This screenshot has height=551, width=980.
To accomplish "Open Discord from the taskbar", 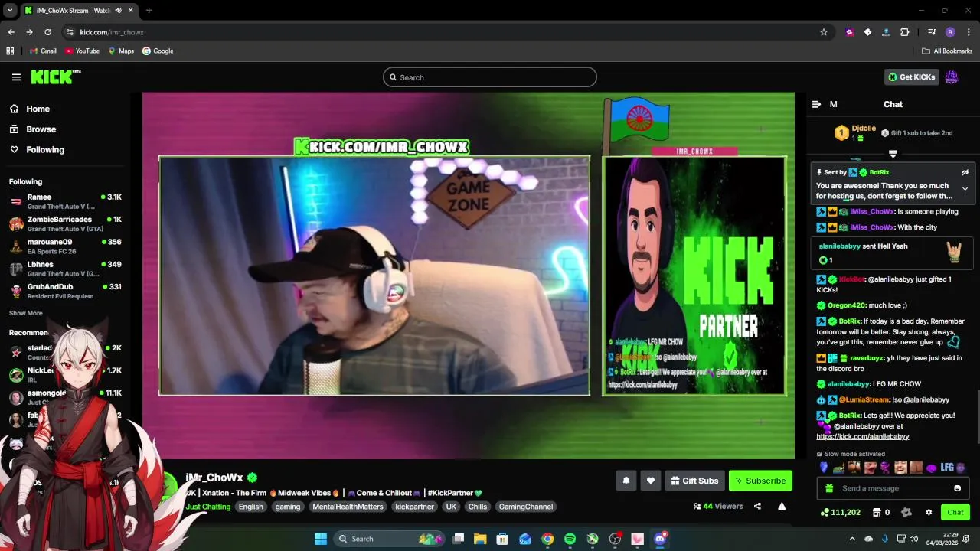I will click(660, 539).
